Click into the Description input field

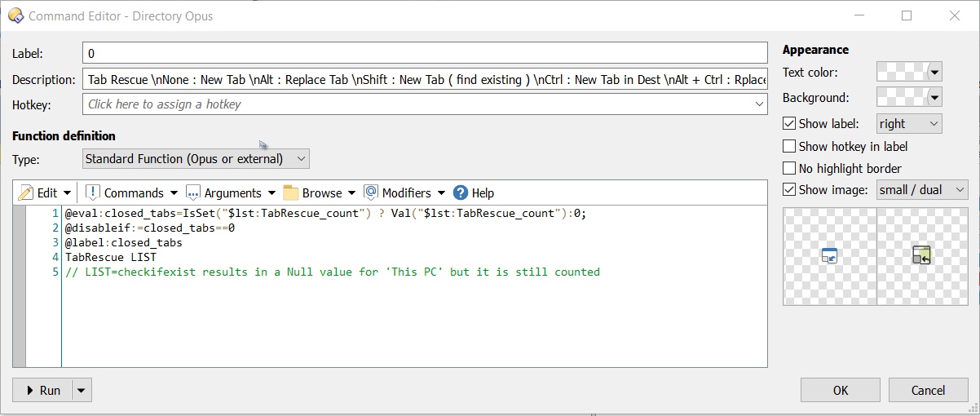pos(425,79)
